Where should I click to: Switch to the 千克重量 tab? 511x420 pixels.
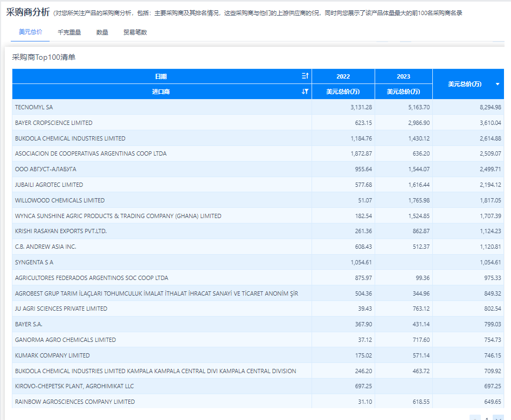pos(69,32)
